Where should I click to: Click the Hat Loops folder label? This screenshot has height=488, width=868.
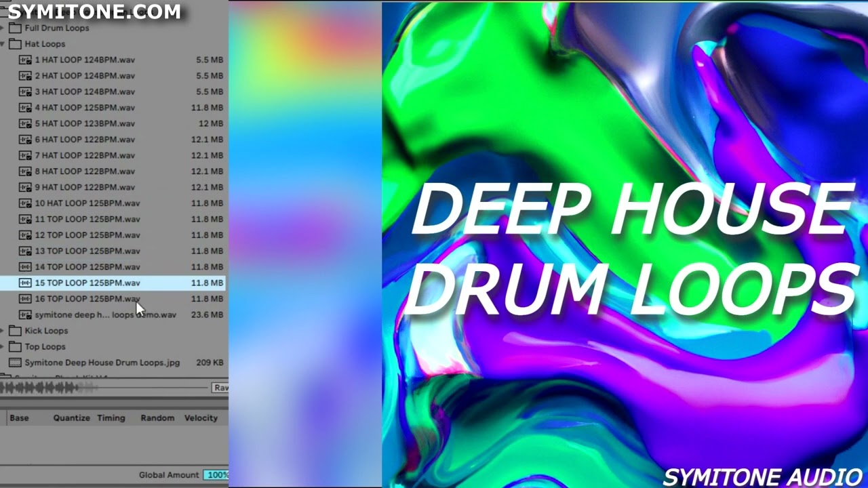(45, 44)
